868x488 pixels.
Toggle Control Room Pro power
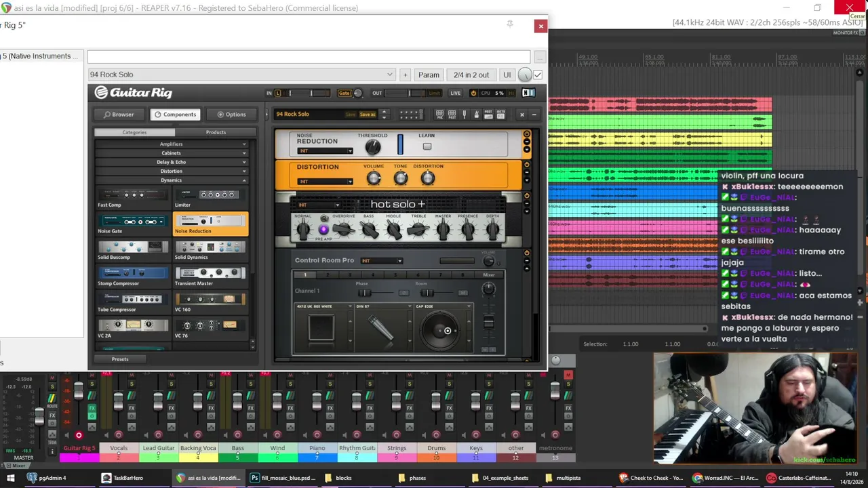pyautogui.click(x=526, y=253)
